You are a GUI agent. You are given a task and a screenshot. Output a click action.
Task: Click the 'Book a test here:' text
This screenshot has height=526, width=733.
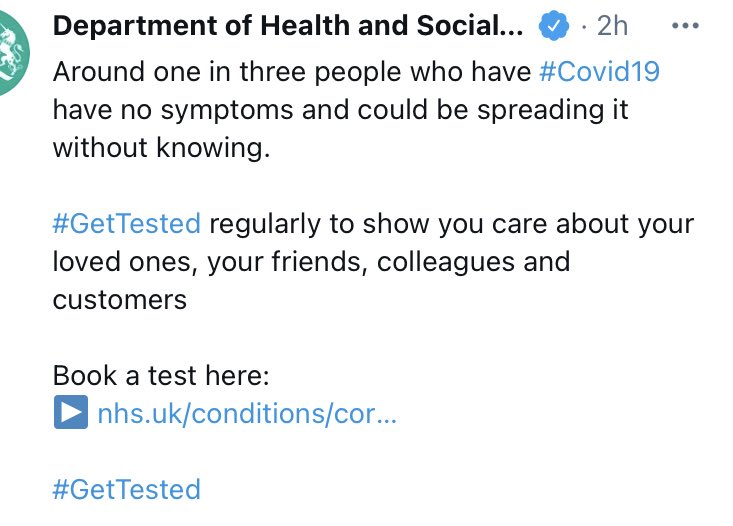(161, 375)
